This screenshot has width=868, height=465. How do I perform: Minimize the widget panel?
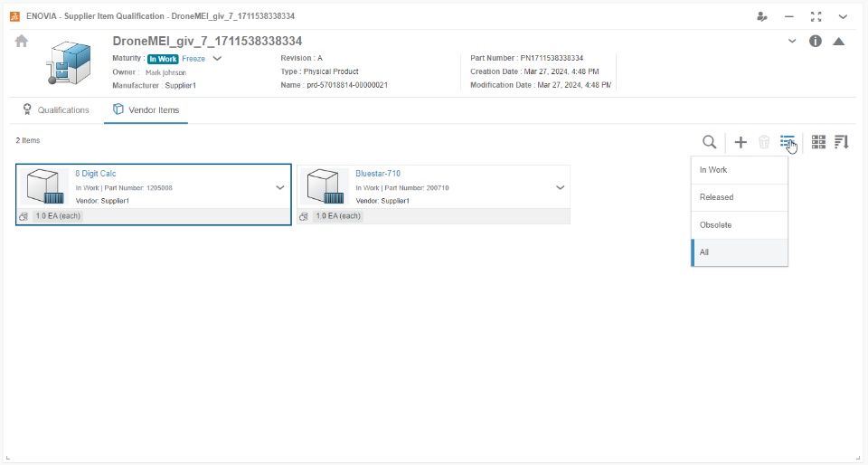pyautogui.click(x=788, y=16)
